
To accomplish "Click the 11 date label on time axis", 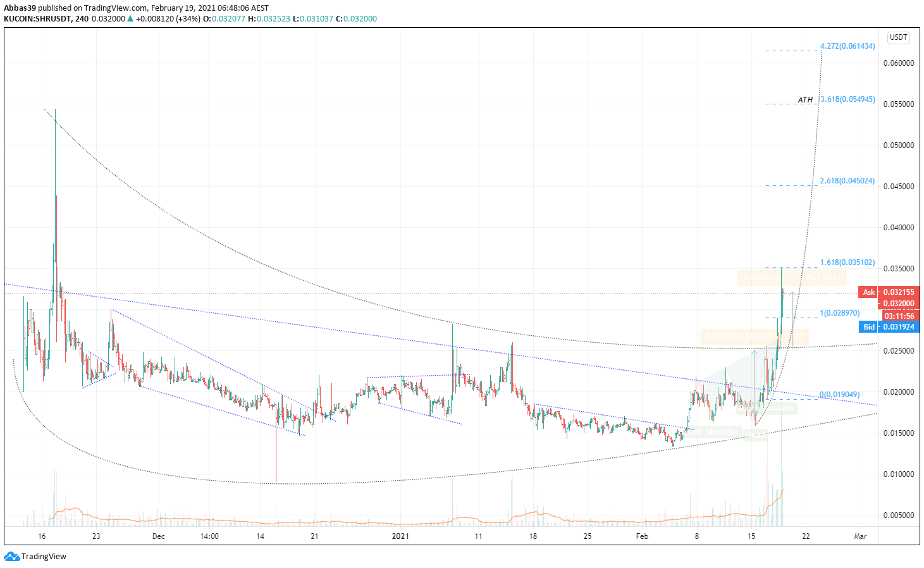I will pos(478,536).
